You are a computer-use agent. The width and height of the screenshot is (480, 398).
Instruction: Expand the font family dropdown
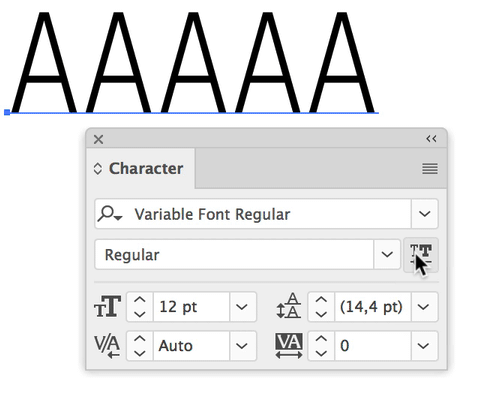click(425, 214)
